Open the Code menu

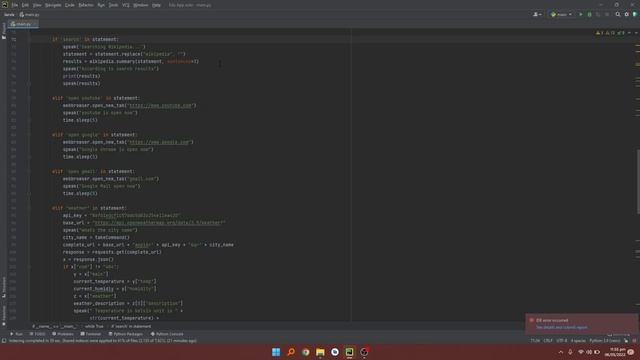pos(70,5)
